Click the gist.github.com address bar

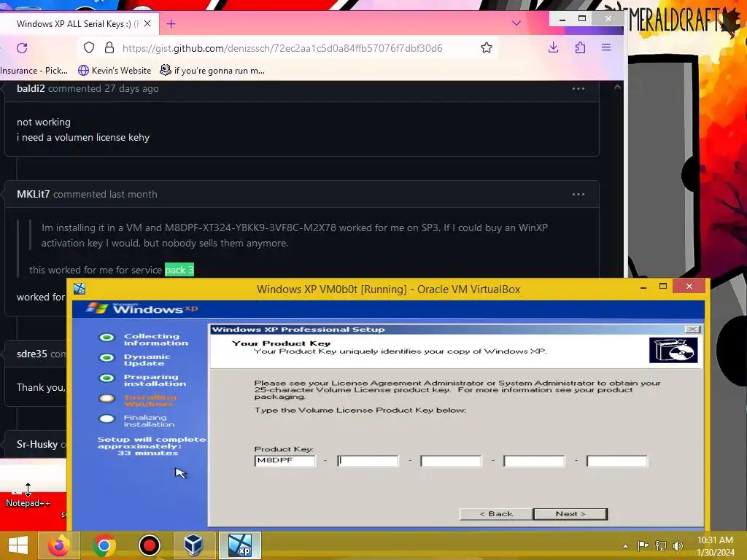coord(282,48)
